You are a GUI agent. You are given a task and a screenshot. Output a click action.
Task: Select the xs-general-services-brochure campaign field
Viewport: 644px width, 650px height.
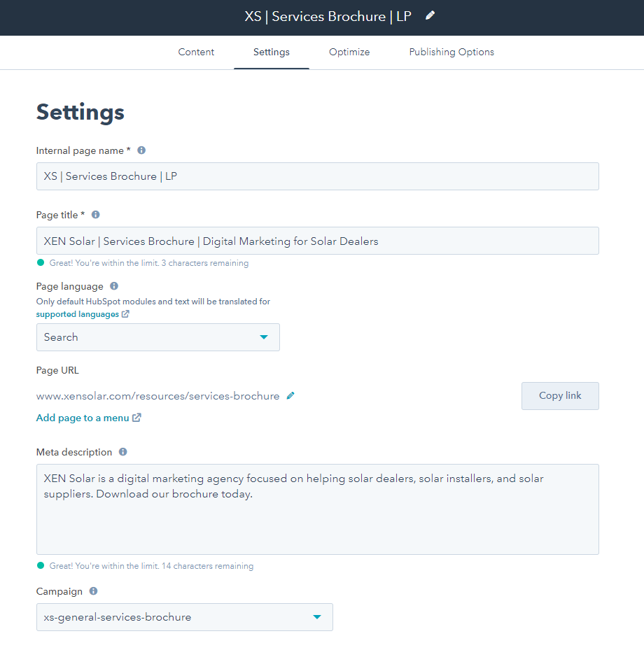coord(185,617)
